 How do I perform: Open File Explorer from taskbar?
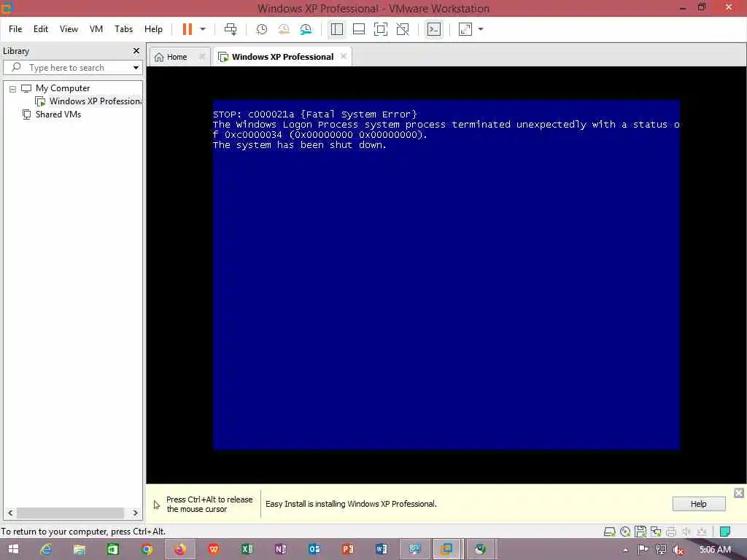coord(79,549)
